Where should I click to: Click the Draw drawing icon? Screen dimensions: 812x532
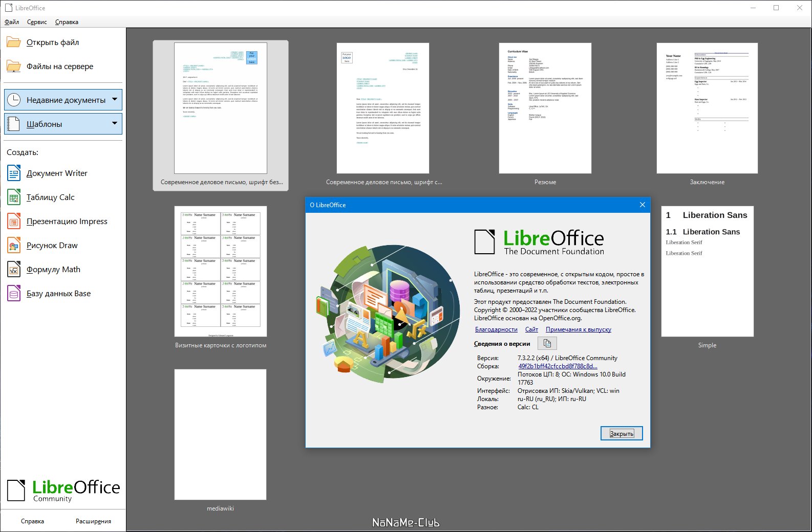[14, 246]
